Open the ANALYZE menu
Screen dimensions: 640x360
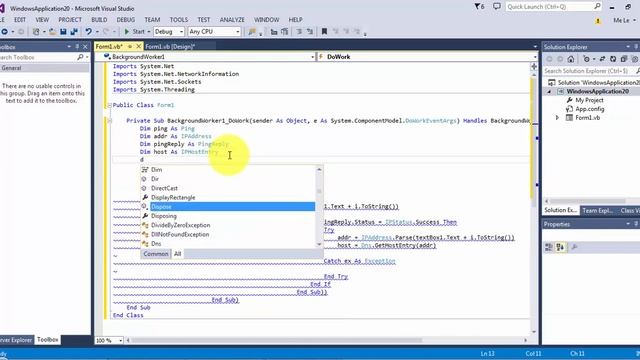tap(232, 20)
